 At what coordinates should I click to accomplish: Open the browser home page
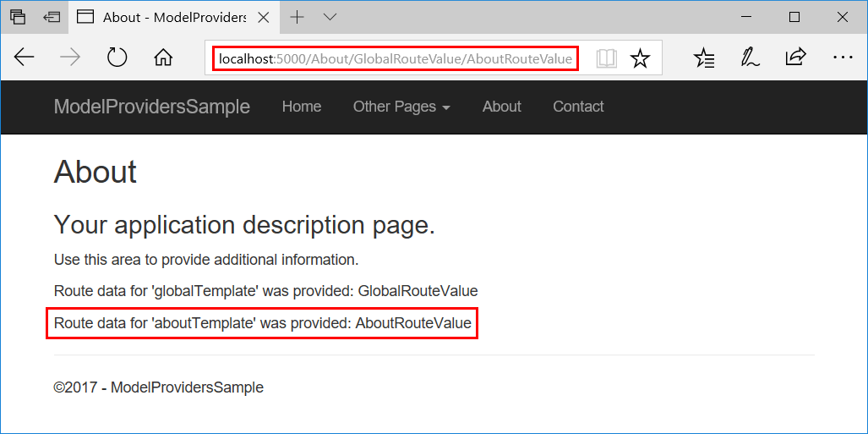pos(163,58)
